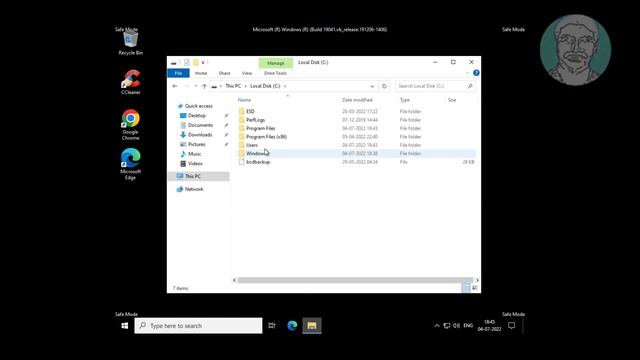The width and height of the screenshot is (640, 360).
Task: Click File Explorer taskbar button
Action: point(312,326)
